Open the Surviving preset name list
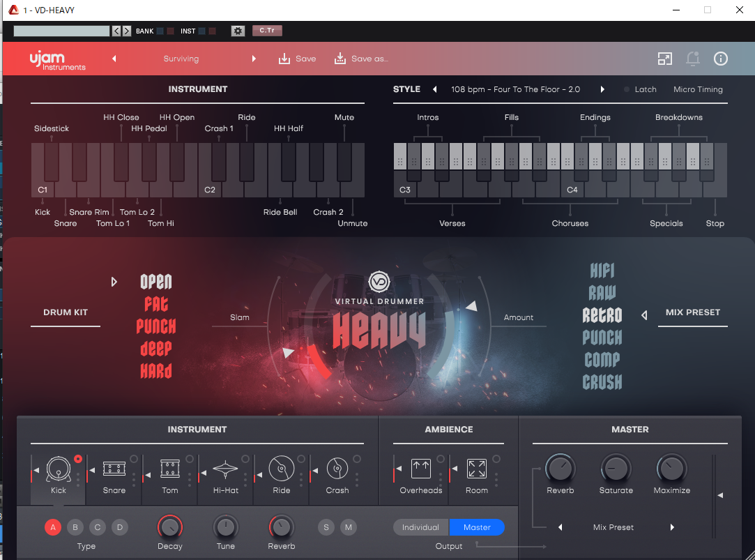Viewport: 755px width, 560px height. point(181,59)
